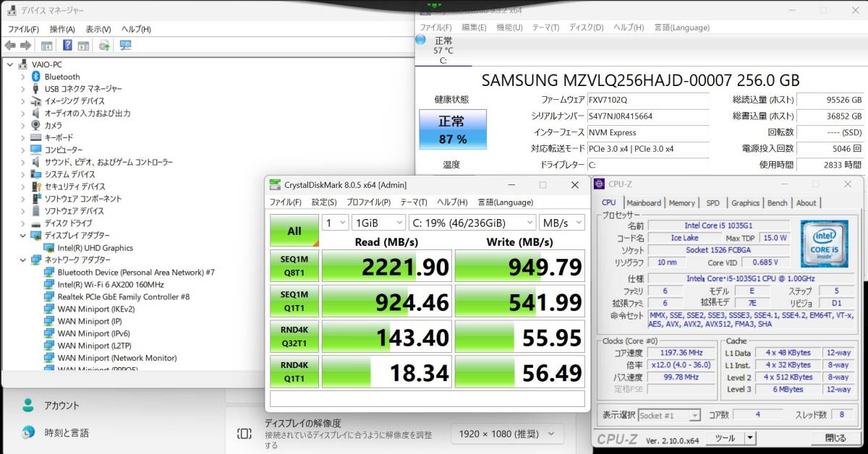Click the 閉じる button in CPU-Z
Screen dimensions: 868x454
[835, 437]
